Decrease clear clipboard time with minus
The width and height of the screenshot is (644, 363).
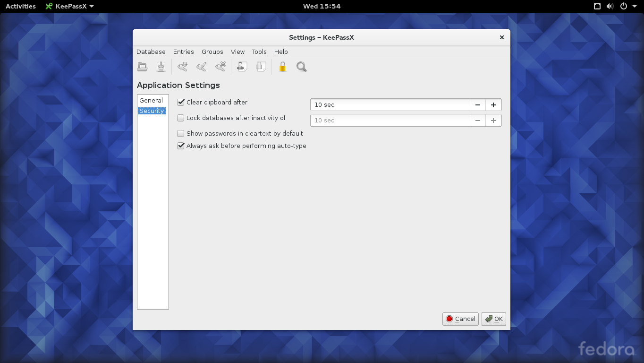tap(478, 105)
